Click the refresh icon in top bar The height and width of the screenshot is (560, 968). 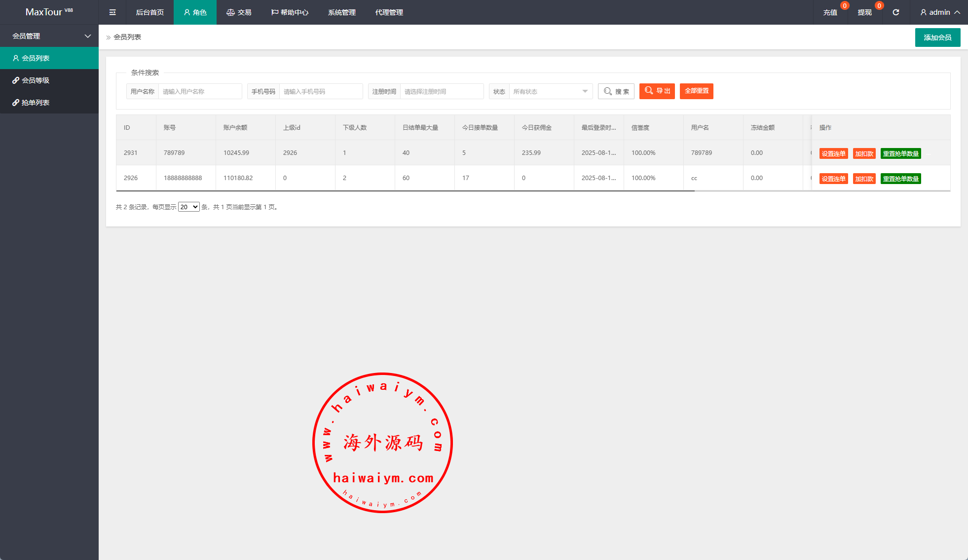pyautogui.click(x=896, y=12)
